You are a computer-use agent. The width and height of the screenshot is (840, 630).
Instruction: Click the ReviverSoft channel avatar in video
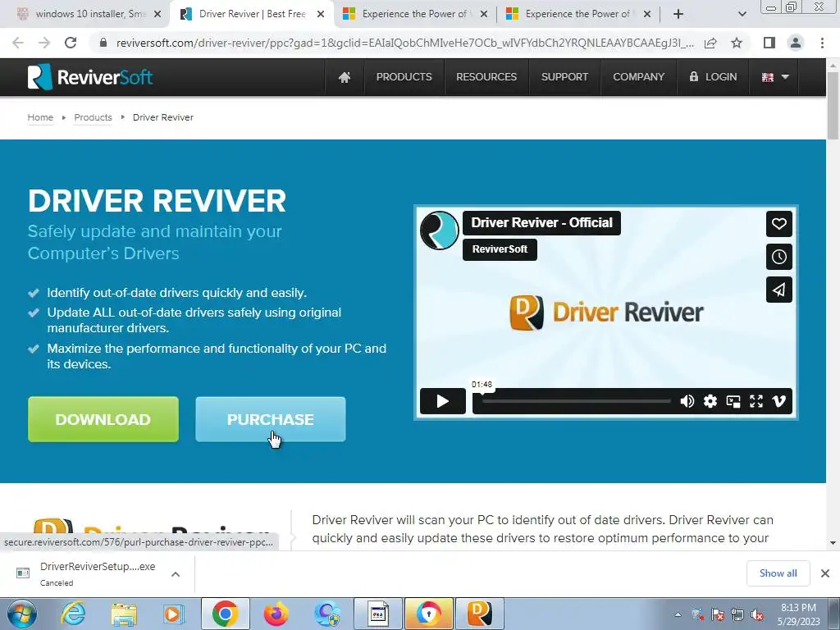440,231
